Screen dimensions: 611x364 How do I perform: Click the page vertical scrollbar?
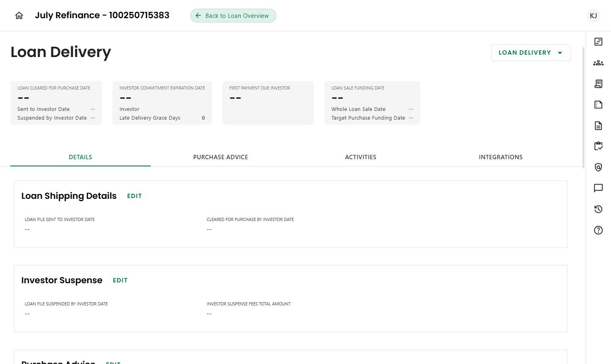(x=583, y=107)
